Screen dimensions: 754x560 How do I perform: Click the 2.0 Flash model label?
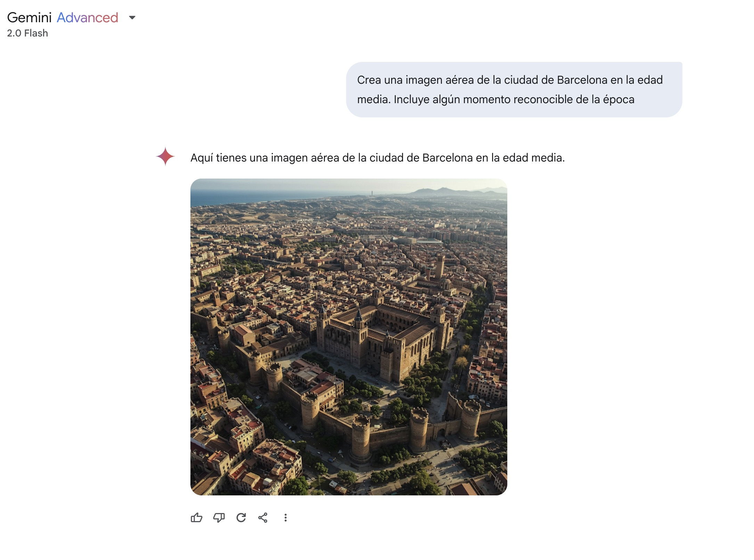coord(27,33)
